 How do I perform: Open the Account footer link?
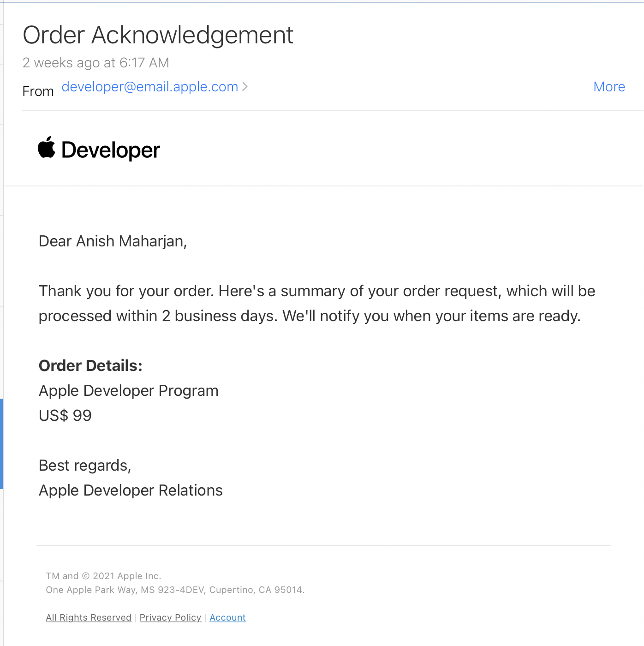[x=227, y=617]
